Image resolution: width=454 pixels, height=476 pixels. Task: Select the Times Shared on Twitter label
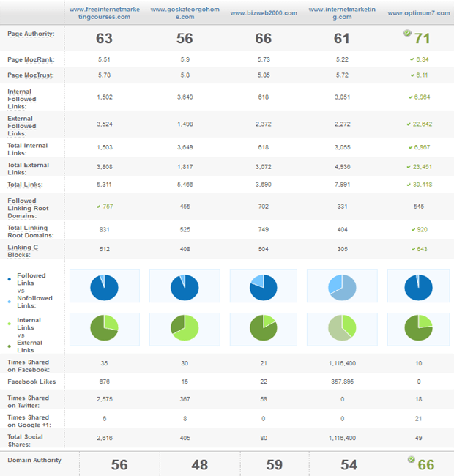point(29,401)
